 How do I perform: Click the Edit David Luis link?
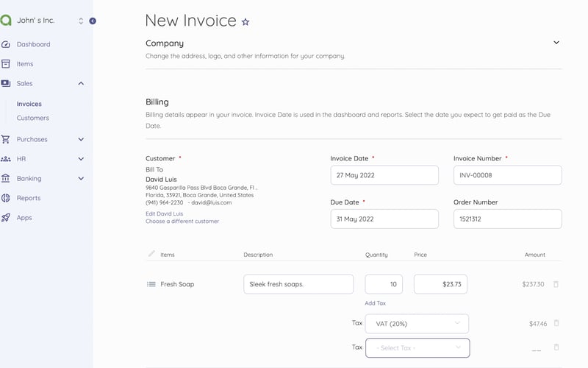coord(164,213)
